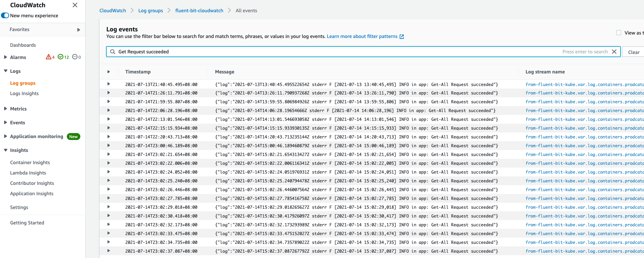Viewport: 644px width, 258px height.
Task: Expand all rows via header arrow
Action: coord(109,72)
